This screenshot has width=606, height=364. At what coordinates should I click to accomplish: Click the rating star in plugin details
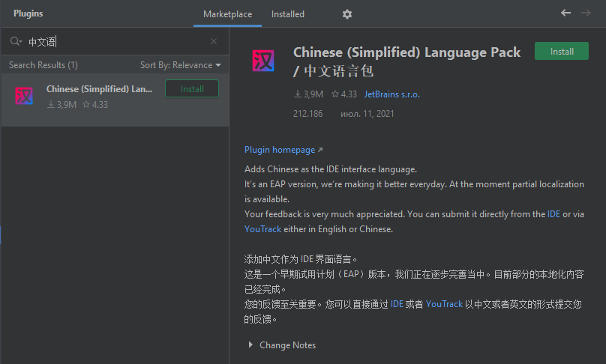(x=335, y=94)
